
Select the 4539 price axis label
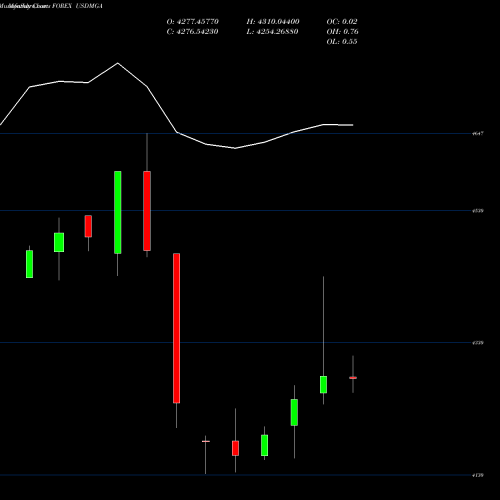(478, 211)
